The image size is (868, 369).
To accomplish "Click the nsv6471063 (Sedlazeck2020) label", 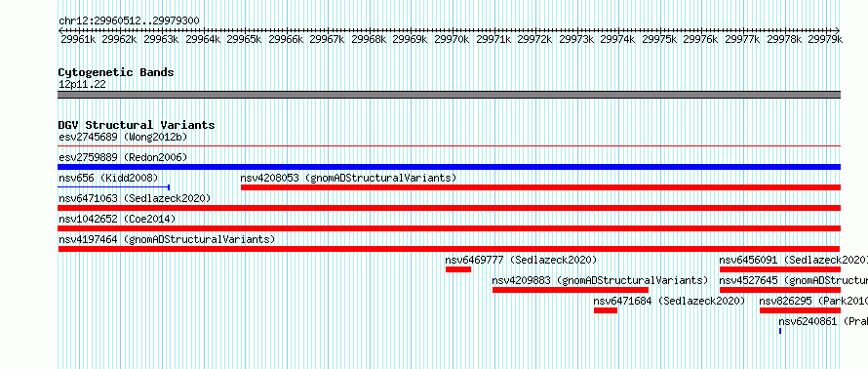I will click(x=135, y=198).
